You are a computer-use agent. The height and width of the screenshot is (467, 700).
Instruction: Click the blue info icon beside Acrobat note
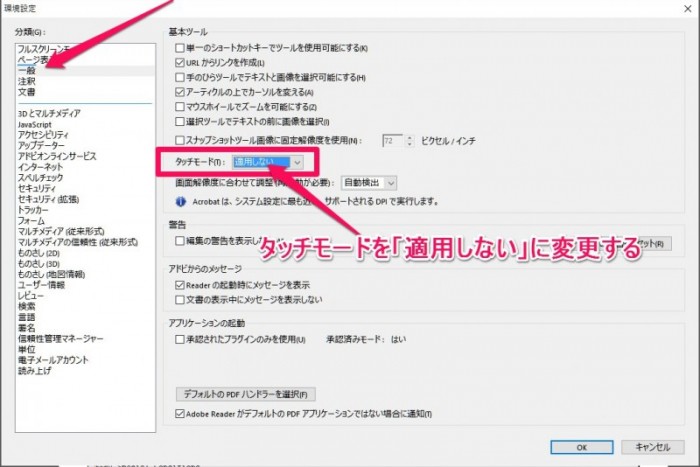point(180,202)
